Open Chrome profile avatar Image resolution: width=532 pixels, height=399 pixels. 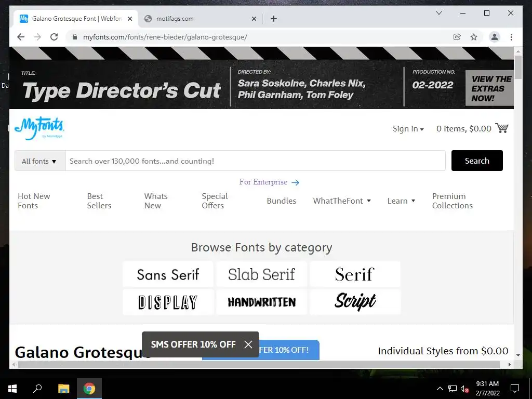click(x=495, y=37)
